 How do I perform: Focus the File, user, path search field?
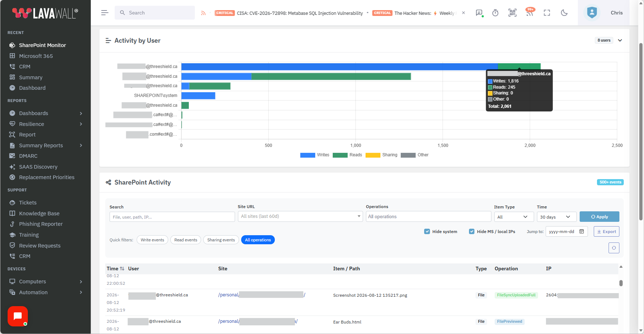[x=172, y=217]
